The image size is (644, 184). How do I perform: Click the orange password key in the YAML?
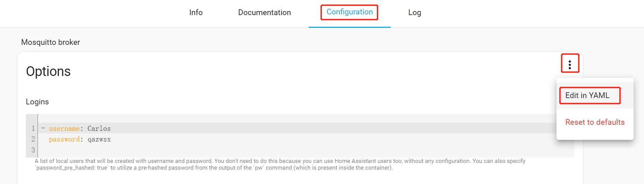[64, 140]
